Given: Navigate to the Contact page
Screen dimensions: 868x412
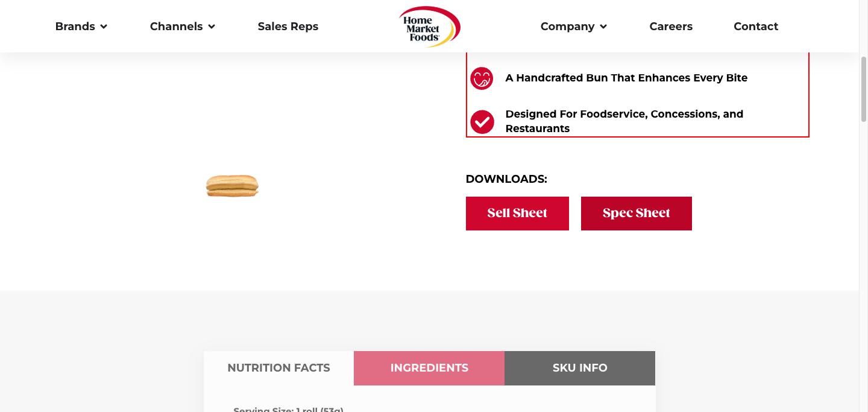Looking at the screenshot, I should (756, 27).
